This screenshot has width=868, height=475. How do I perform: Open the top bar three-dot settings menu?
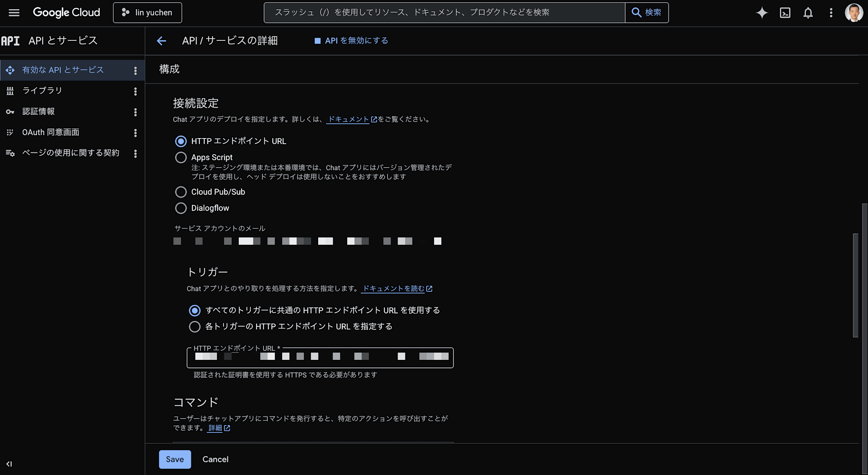(x=831, y=13)
